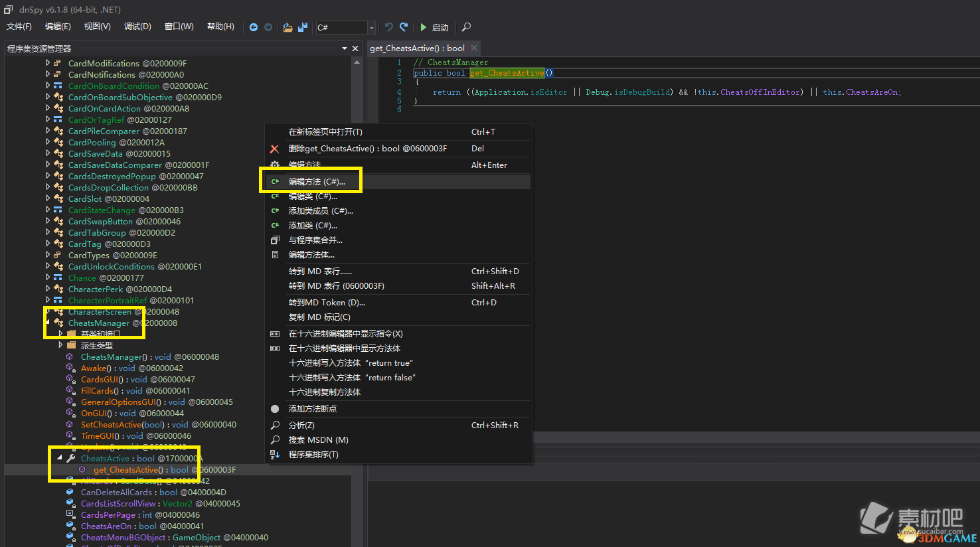The image size is (980, 547).
Task: Select 与程序集合并... menu entry
Action: click(398, 240)
